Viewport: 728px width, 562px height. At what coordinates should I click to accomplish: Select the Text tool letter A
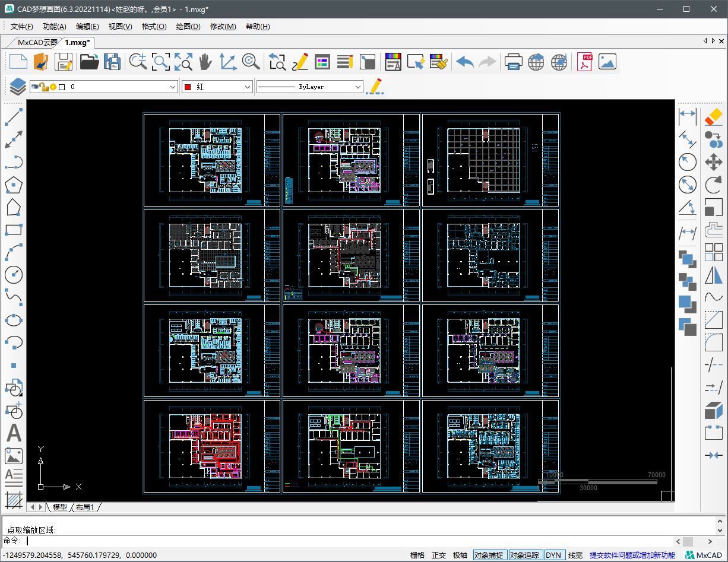13,433
